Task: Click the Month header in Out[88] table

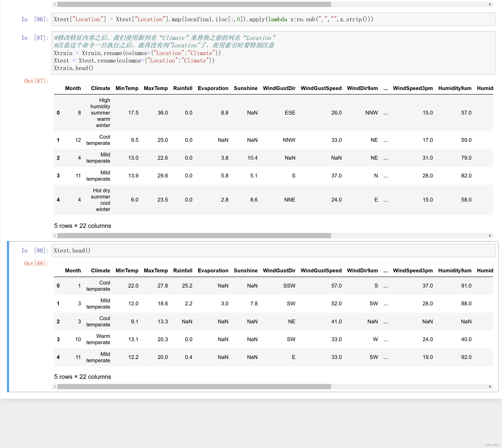Action: tap(73, 271)
